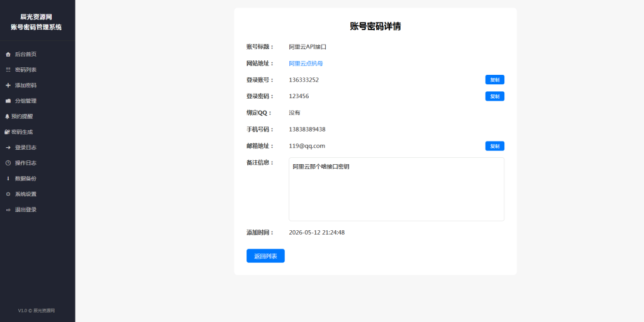Click the bell icon beside 预约提醒

(7, 116)
